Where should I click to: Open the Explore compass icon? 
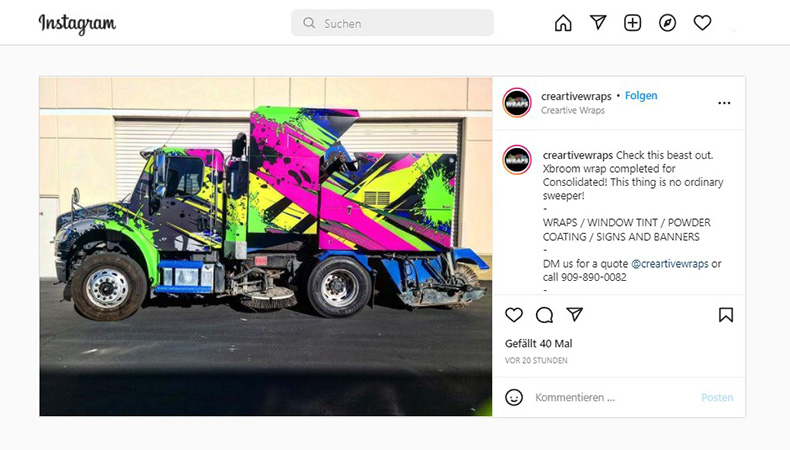[667, 23]
